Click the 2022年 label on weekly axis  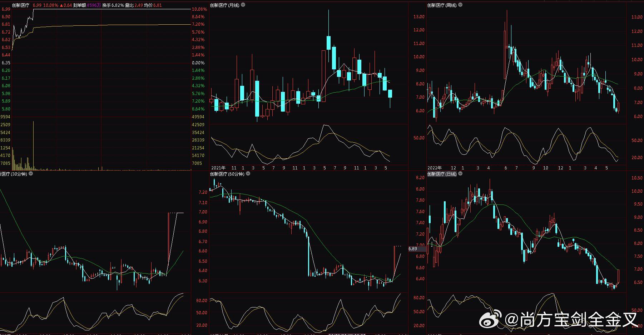[435, 168]
